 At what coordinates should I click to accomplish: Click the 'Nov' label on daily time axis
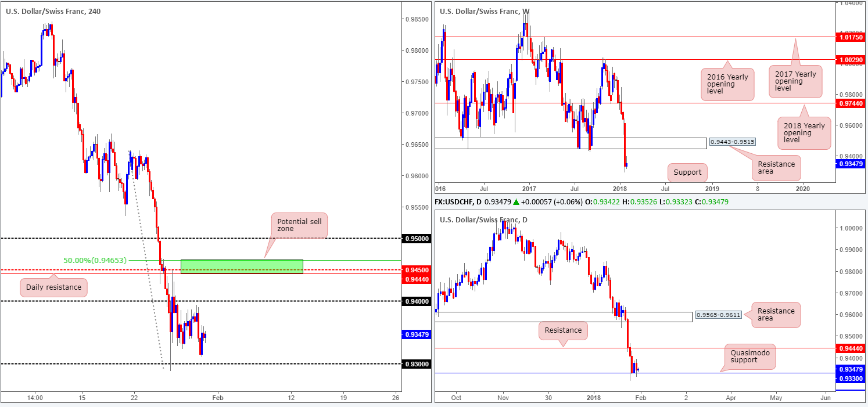coord(503,398)
